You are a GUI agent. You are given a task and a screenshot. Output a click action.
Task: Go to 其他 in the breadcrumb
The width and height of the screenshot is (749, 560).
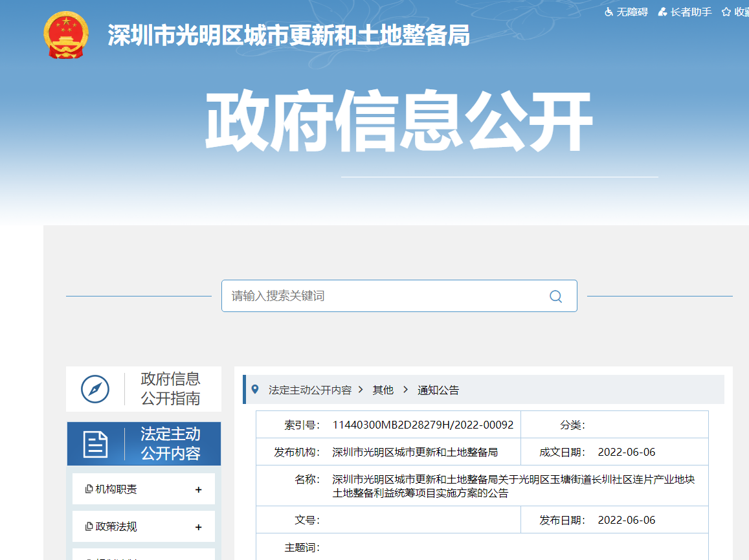(x=383, y=390)
